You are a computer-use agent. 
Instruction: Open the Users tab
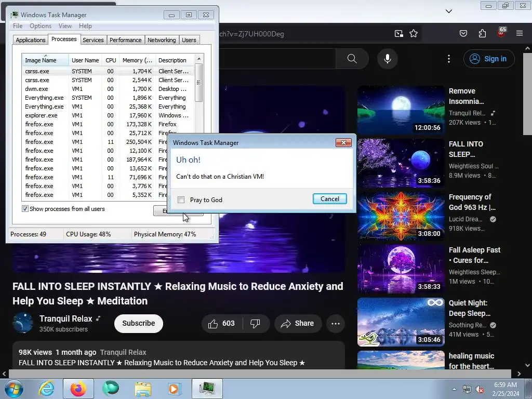189,40
